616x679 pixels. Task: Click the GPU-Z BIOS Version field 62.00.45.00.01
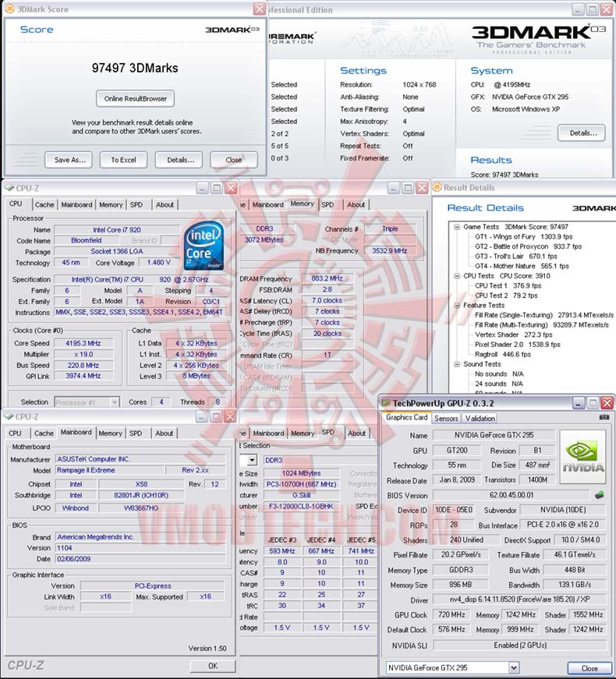pyautogui.click(x=512, y=495)
